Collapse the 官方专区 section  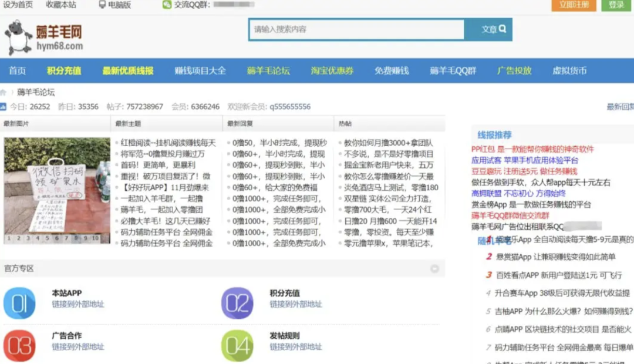coord(434,269)
